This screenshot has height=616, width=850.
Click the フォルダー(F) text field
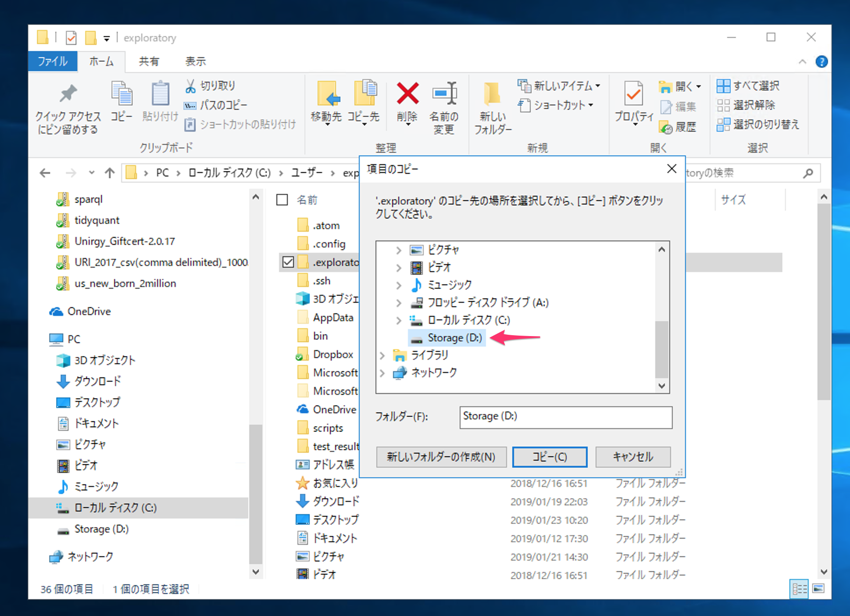(566, 417)
